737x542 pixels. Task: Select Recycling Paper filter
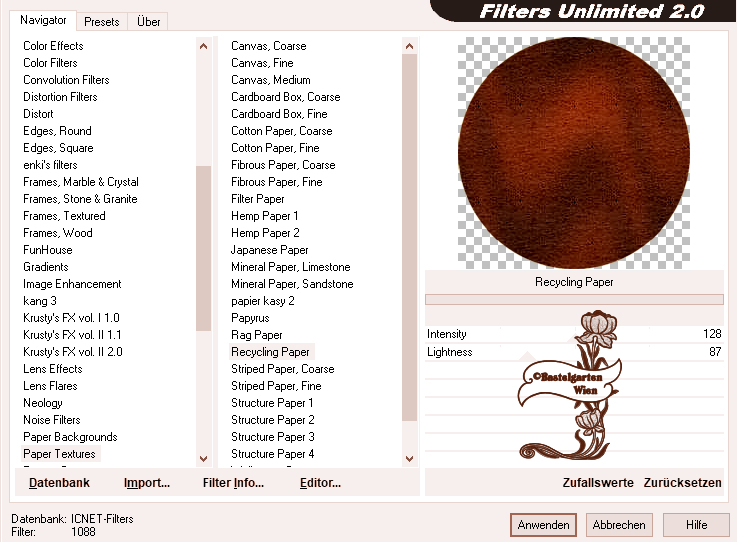tap(271, 352)
